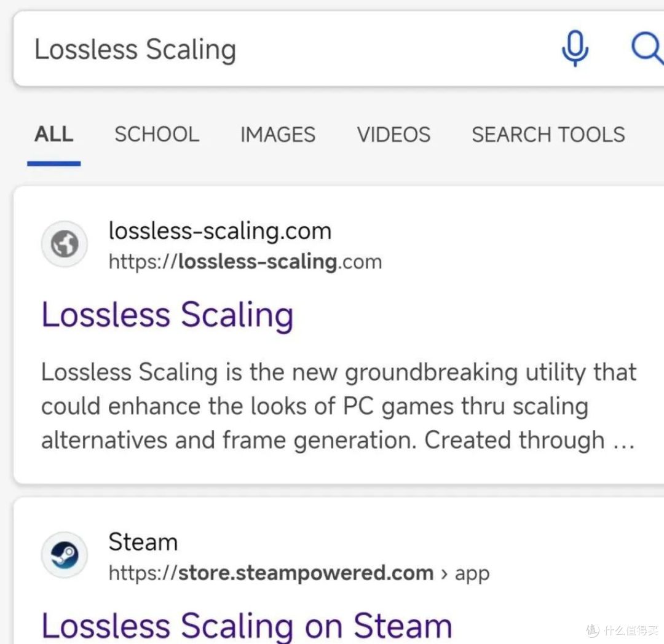Click the globe favicon for lossless-scaling.com
Image resolution: width=664 pixels, height=644 pixels.
65,244
